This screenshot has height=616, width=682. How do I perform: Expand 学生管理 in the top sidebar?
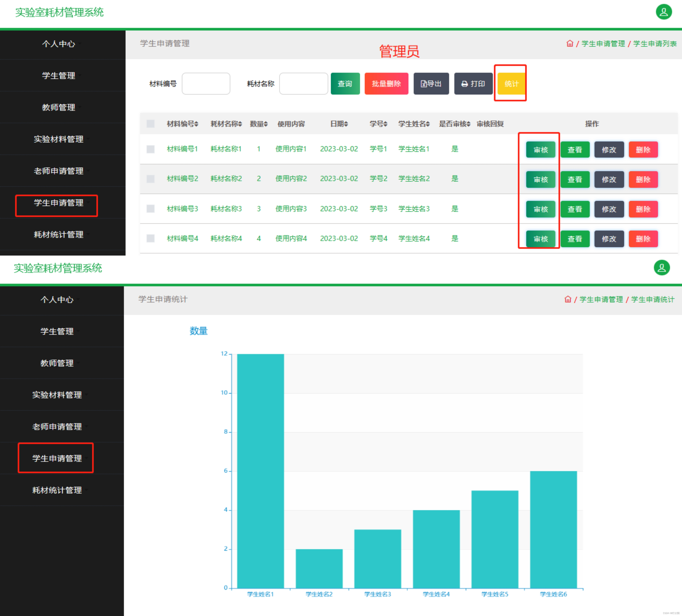click(x=58, y=75)
